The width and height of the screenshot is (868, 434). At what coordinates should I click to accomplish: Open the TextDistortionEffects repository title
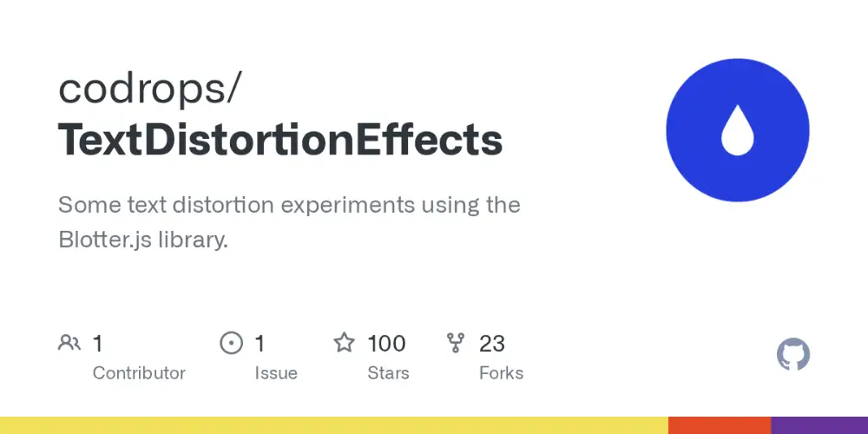(x=280, y=139)
